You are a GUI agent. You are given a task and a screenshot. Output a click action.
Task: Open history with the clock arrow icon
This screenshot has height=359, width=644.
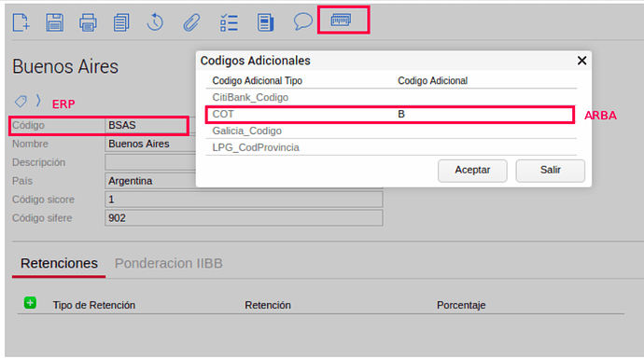click(x=155, y=22)
